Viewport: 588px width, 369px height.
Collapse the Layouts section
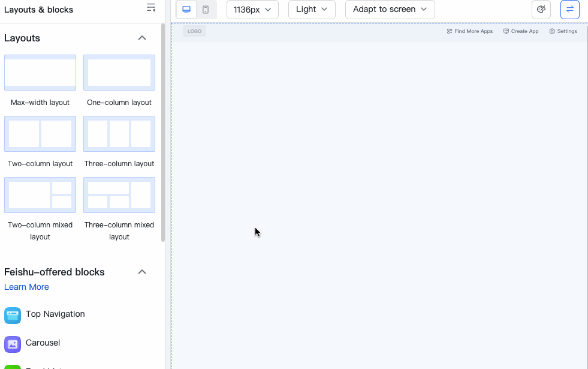142,37
